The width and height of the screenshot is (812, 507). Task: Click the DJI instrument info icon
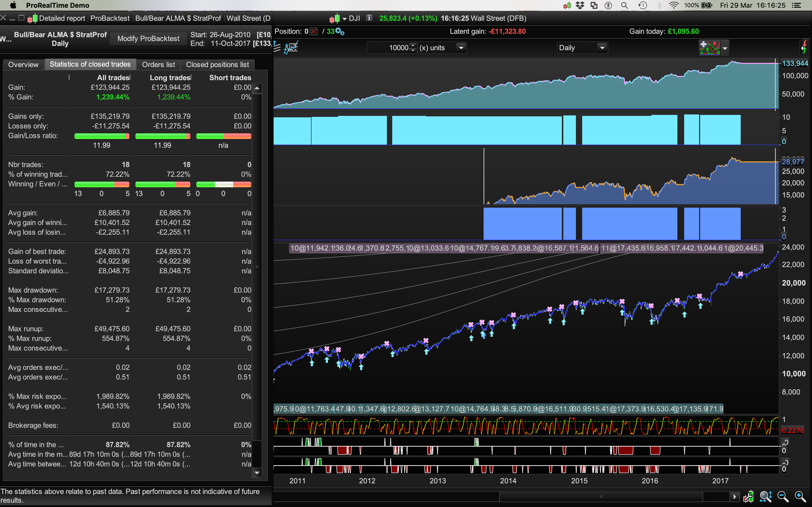point(369,18)
